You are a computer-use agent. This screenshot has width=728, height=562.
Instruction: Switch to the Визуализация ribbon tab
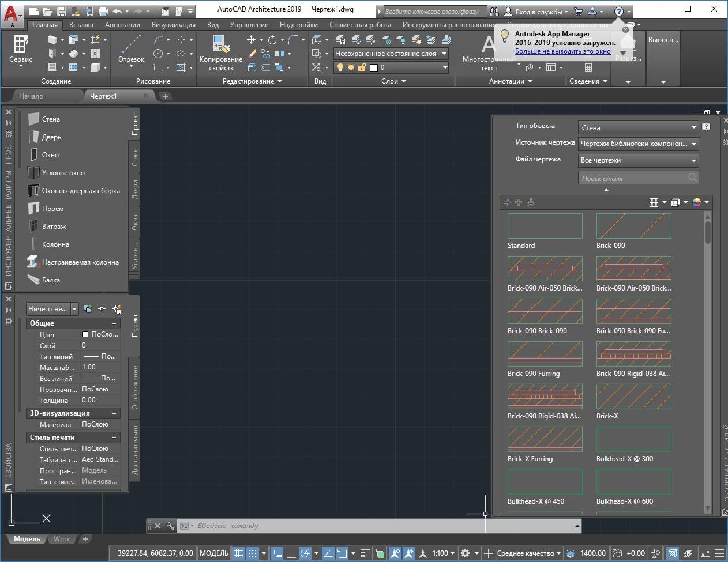click(174, 25)
